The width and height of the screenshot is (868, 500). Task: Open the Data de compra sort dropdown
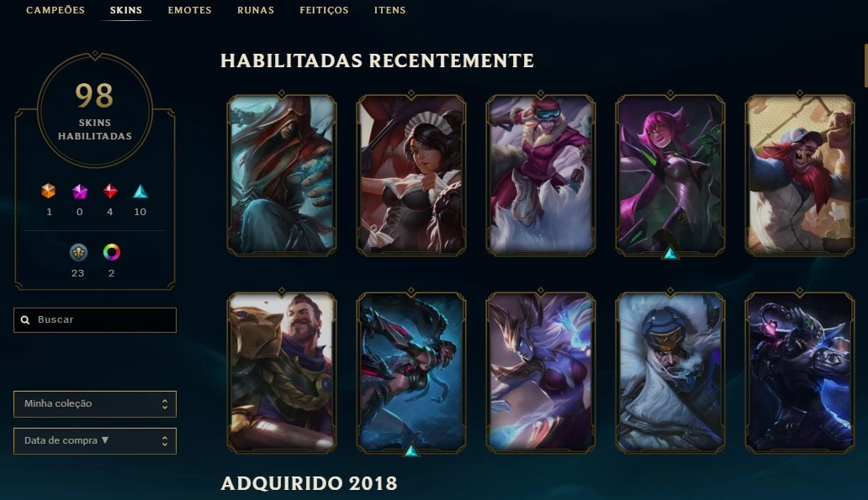click(x=95, y=441)
